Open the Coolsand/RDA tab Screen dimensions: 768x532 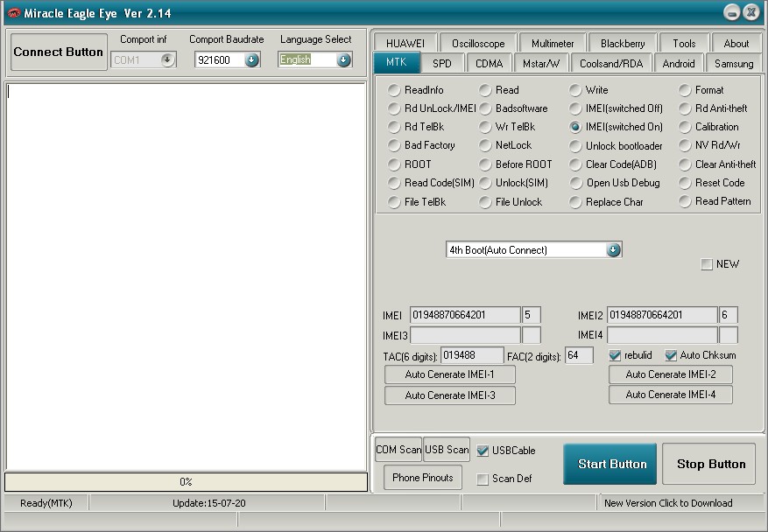(611, 64)
